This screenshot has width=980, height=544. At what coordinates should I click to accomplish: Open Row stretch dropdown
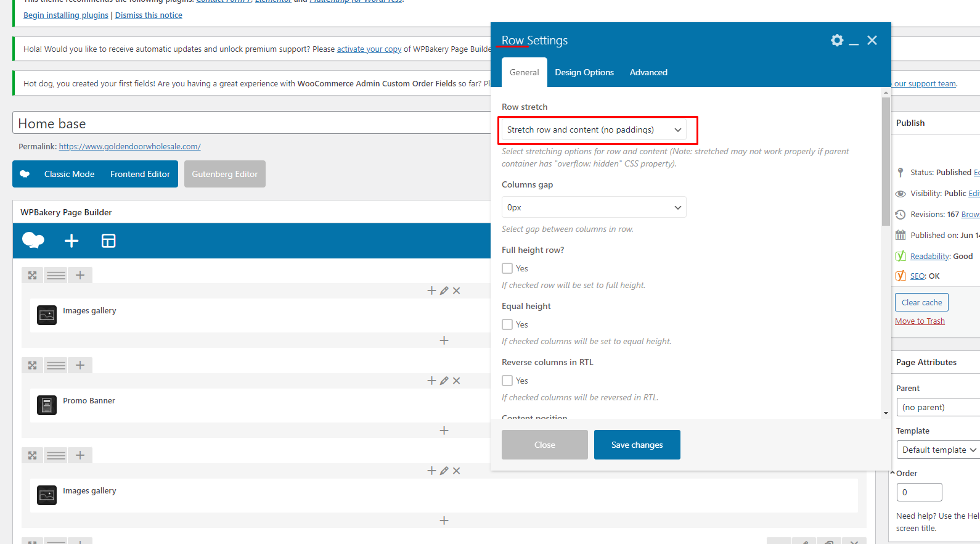pos(594,130)
